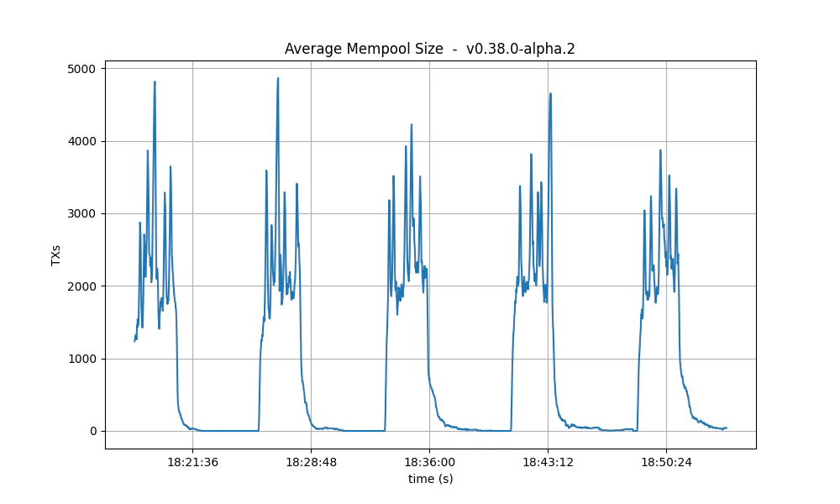Click the final spike near 18:50:24
This screenshot has width=840, height=504.
click(659, 151)
